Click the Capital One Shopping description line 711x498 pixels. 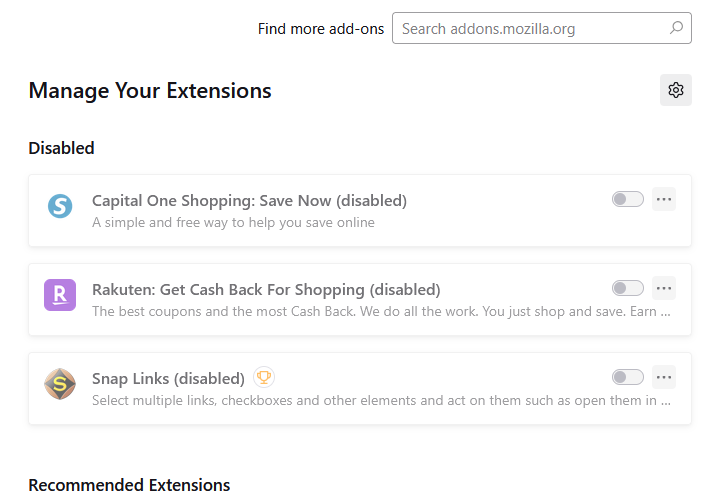pos(234,223)
